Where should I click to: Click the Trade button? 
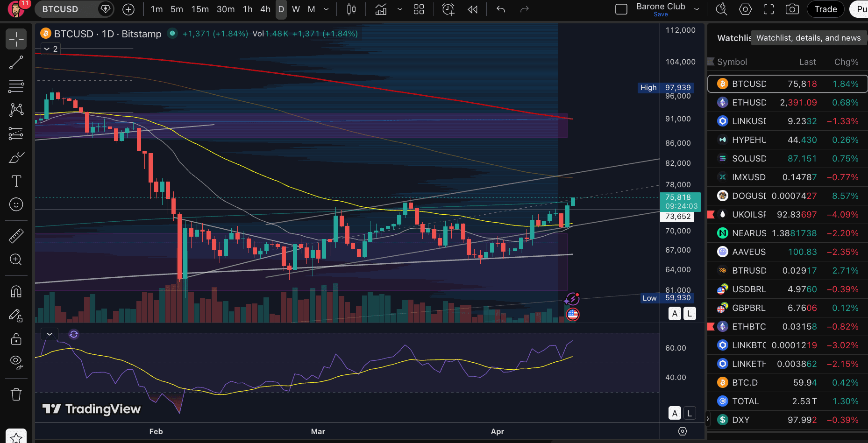[x=826, y=9]
